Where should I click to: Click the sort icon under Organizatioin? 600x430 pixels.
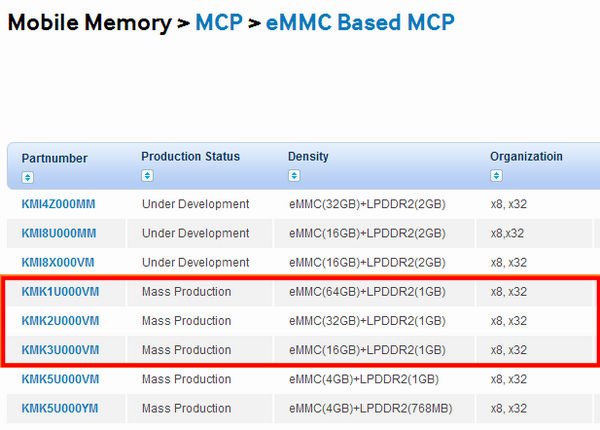[496, 176]
